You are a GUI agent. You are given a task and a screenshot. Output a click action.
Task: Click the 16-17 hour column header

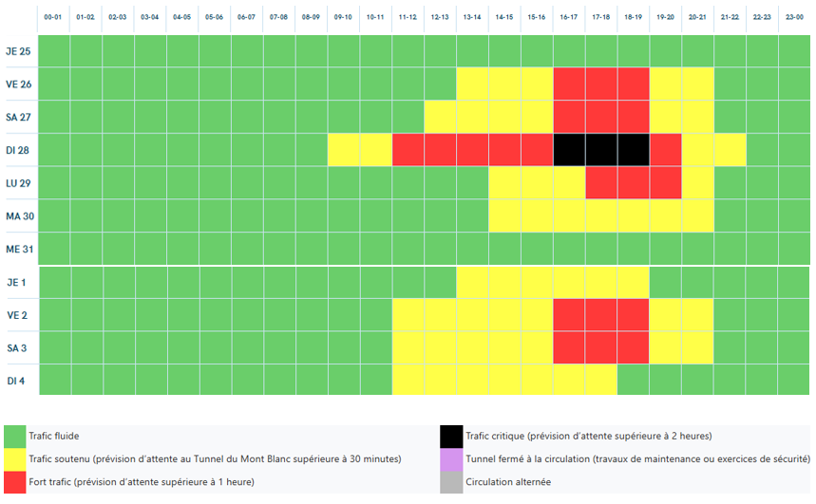click(x=568, y=17)
